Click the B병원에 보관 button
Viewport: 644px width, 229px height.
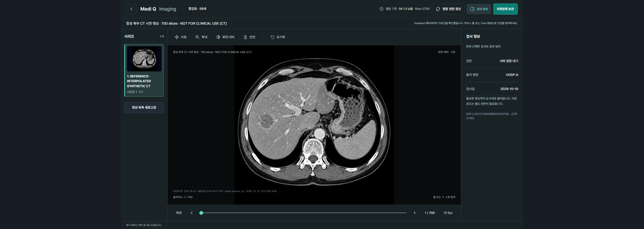tap(505, 9)
